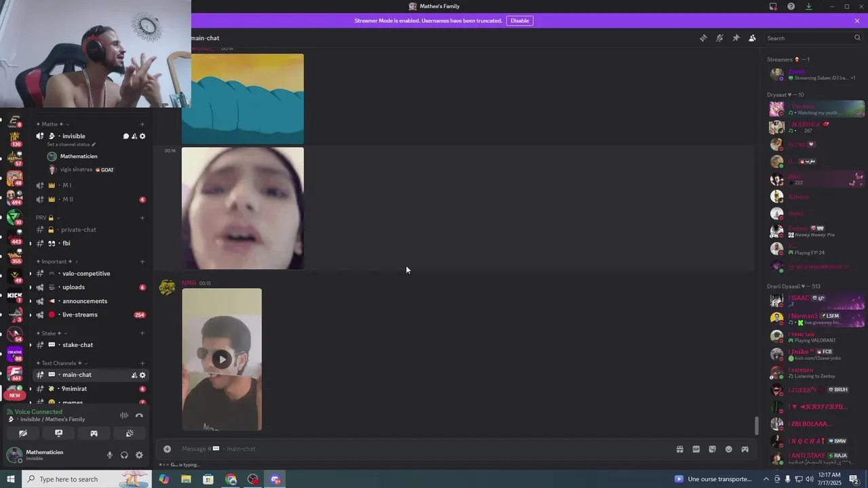
Task: Add channel to Mathe category
Action: (x=142, y=124)
